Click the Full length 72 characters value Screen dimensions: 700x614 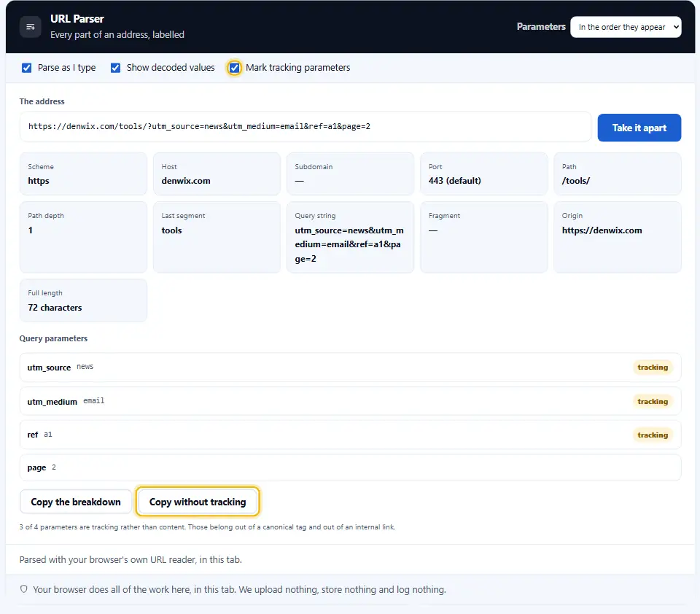coord(55,308)
